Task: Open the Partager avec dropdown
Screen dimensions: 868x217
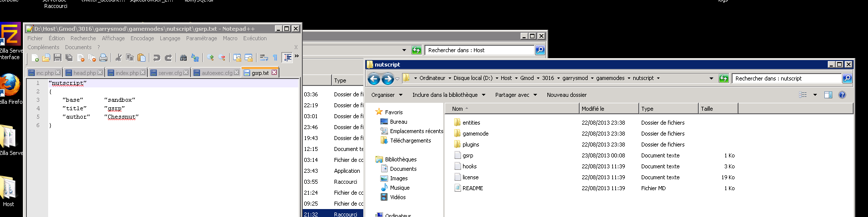Action: tap(516, 95)
